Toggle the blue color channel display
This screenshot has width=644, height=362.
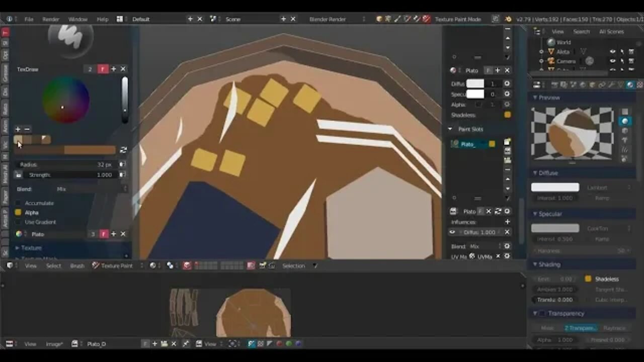tap(298, 344)
